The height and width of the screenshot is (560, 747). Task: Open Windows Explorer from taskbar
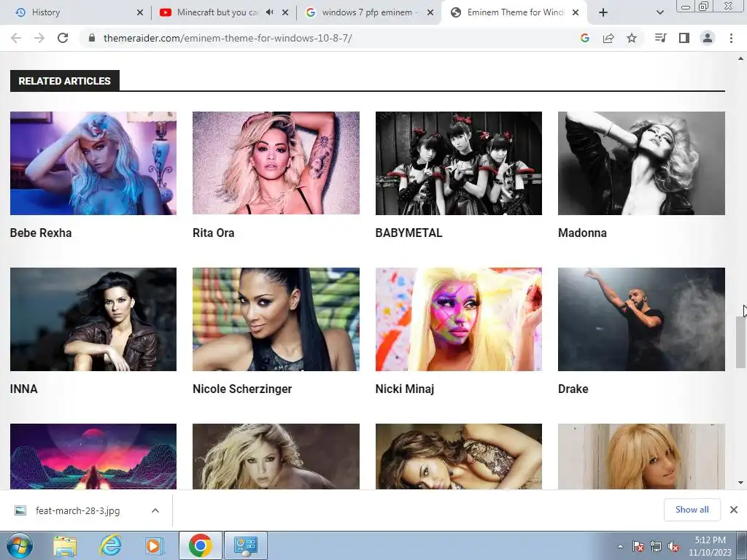[x=65, y=545]
